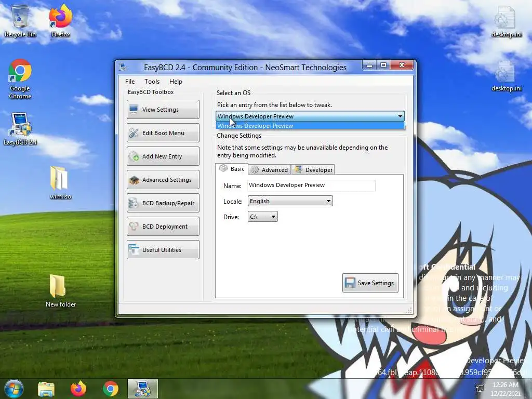Maximize the EasyBCD window
Viewport: 532px width, 399px height.
383,65
